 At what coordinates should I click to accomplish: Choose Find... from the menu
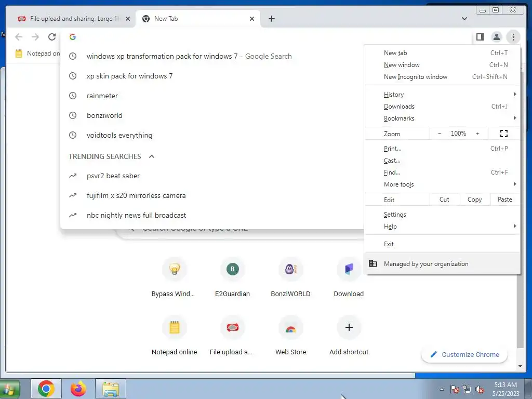click(x=442, y=172)
